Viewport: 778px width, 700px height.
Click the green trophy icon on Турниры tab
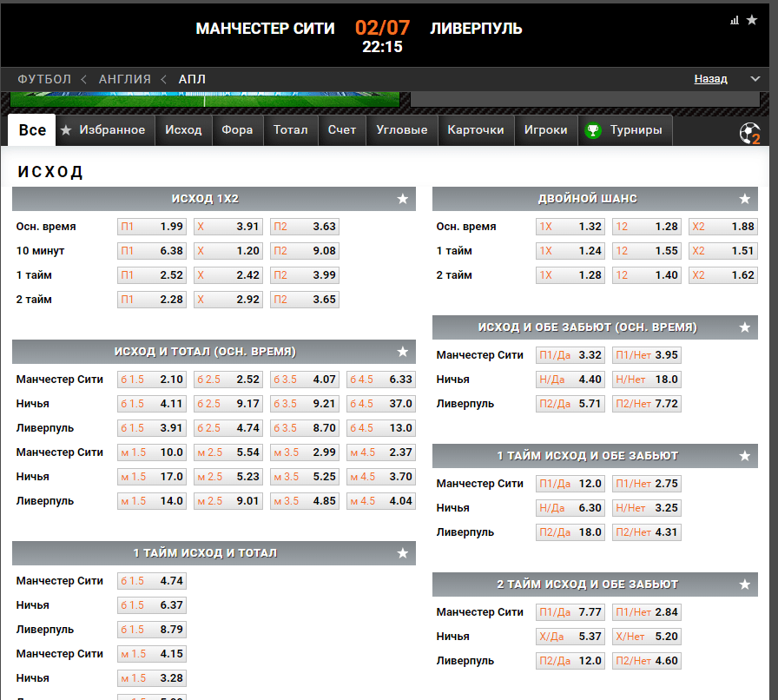(x=593, y=130)
